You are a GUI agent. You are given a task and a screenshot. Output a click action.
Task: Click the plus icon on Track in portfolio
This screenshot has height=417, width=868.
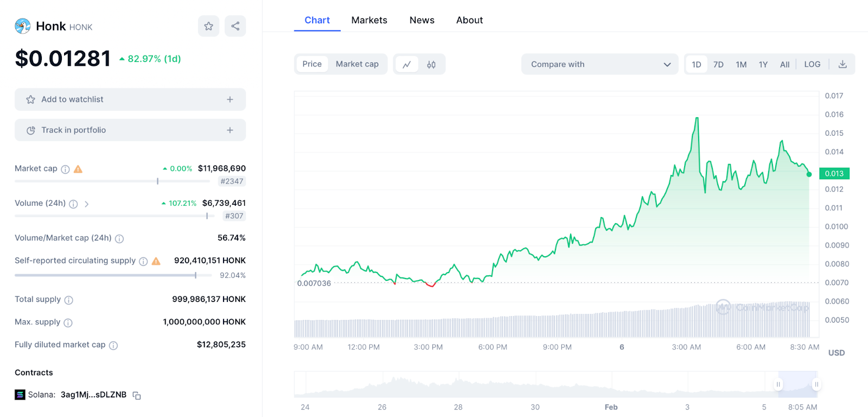[x=230, y=130]
